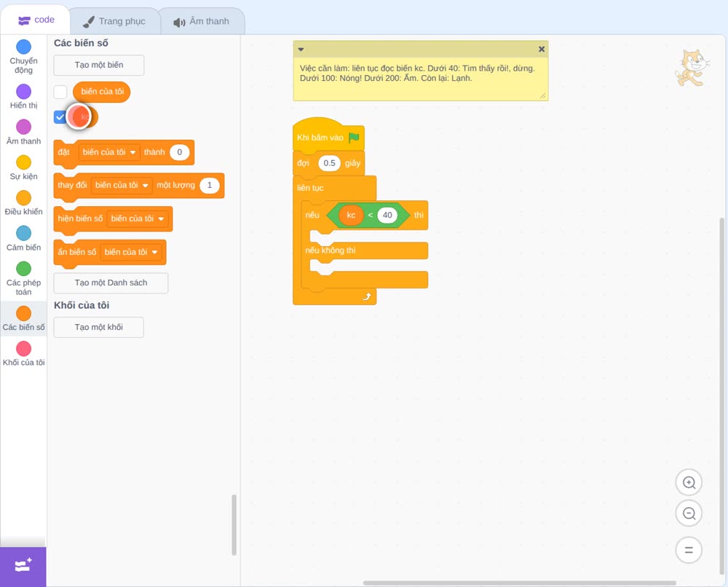Click the Tạo một Danh sách button

111,283
